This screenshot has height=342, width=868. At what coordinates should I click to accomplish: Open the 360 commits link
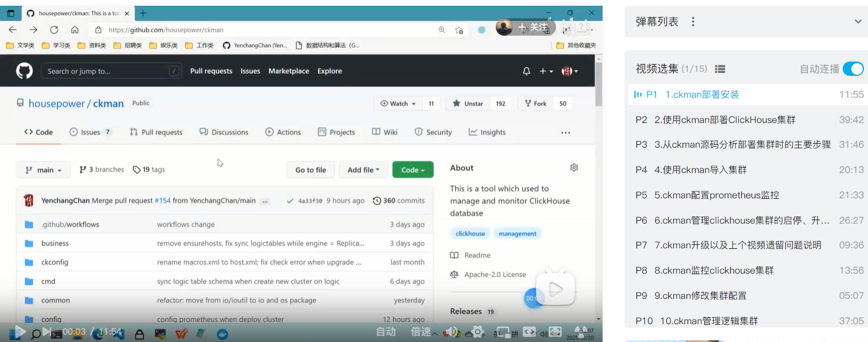pyautogui.click(x=399, y=201)
